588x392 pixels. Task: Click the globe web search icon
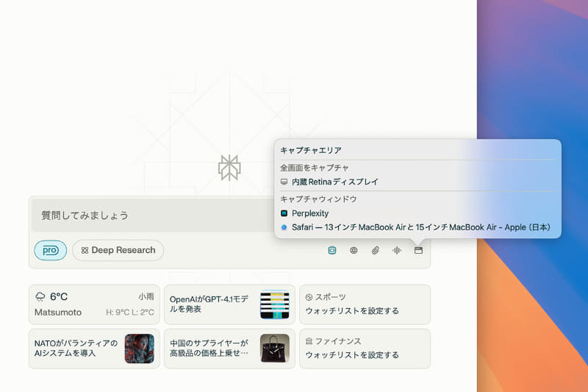pos(354,250)
